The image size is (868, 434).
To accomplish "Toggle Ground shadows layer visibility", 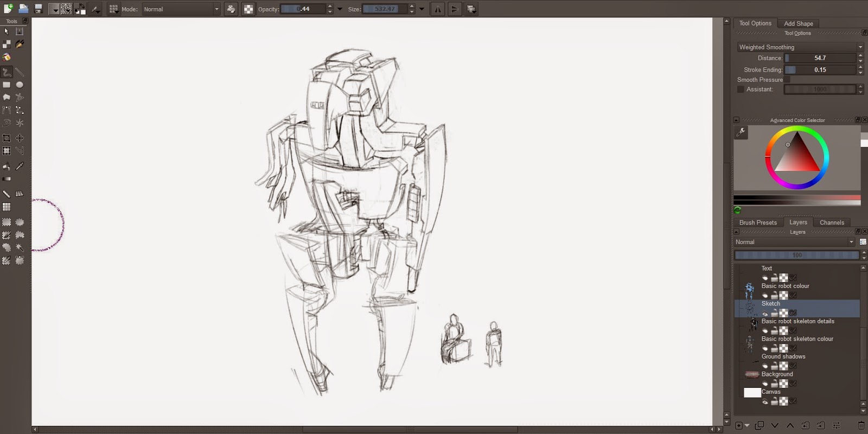I will (x=765, y=366).
